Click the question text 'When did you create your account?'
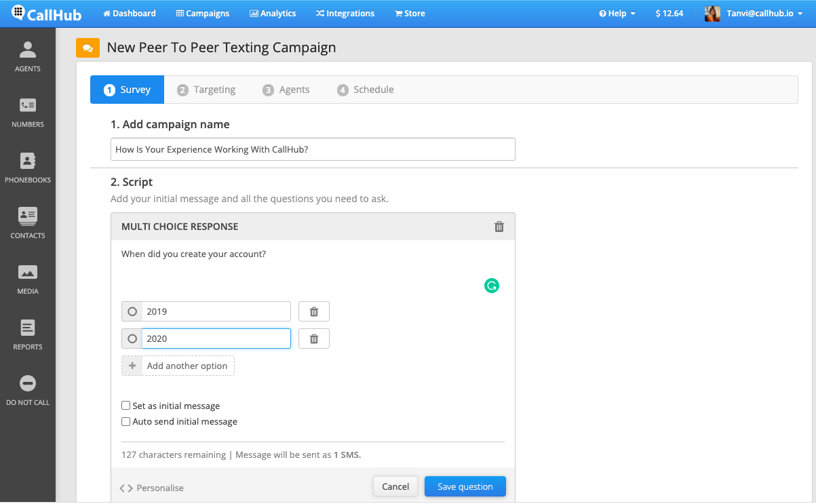 (193, 254)
